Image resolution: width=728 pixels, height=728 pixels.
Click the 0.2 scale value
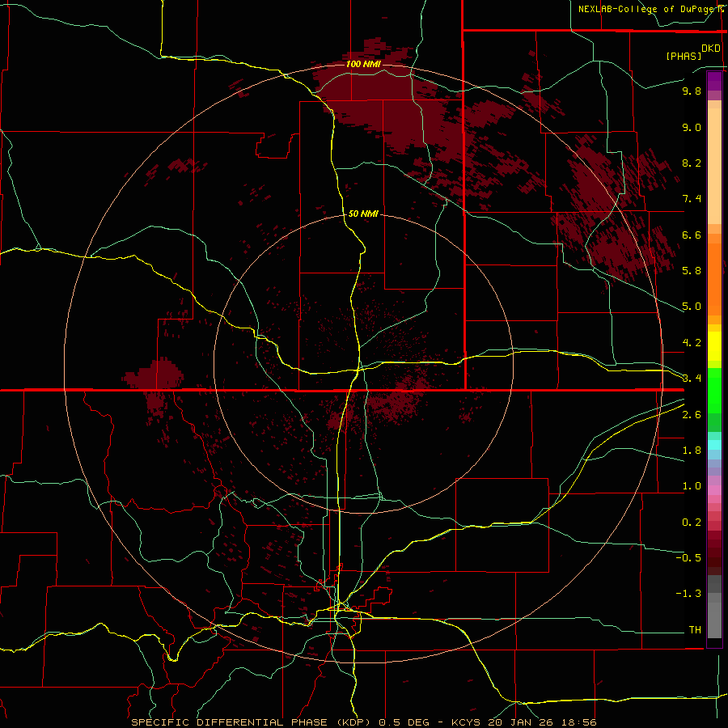(x=692, y=523)
